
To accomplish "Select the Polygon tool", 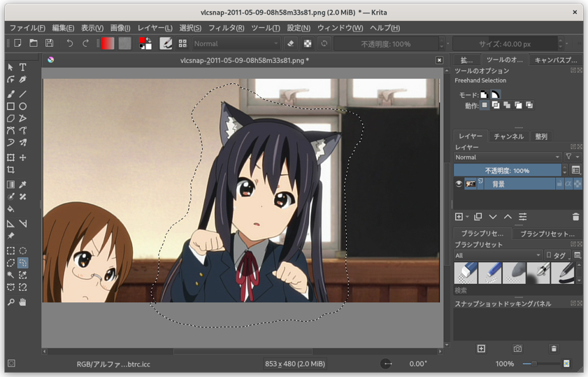I will tap(11, 118).
